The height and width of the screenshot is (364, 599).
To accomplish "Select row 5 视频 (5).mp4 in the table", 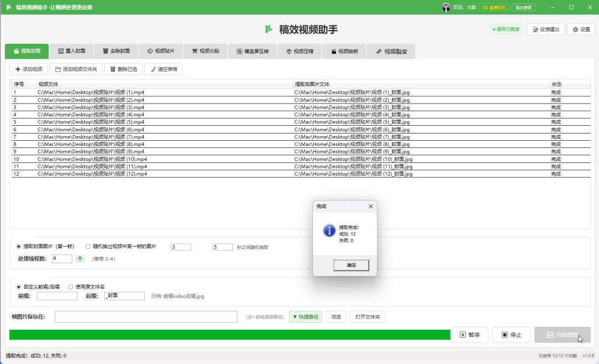I will 91,122.
